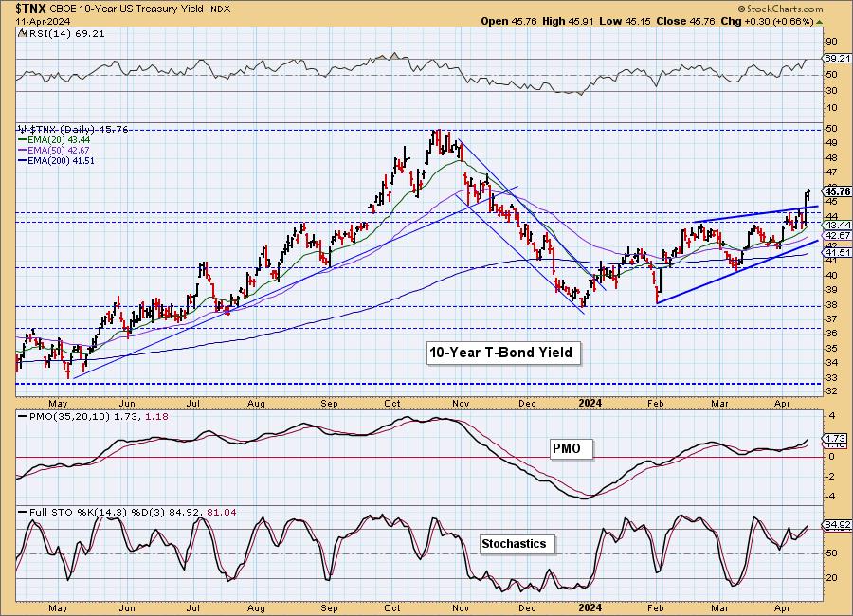Click the black line marker before PMO(35,20,10)

coord(23,416)
